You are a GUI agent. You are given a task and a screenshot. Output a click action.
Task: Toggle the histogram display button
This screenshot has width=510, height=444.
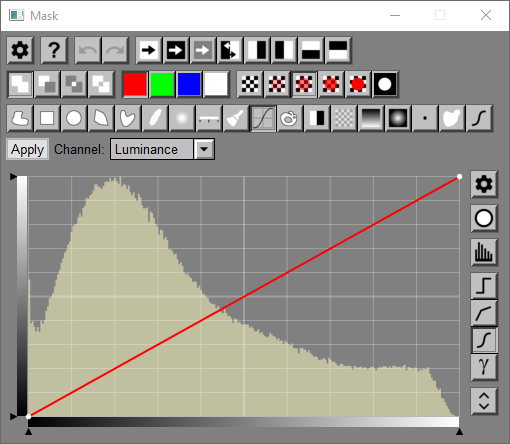[484, 252]
